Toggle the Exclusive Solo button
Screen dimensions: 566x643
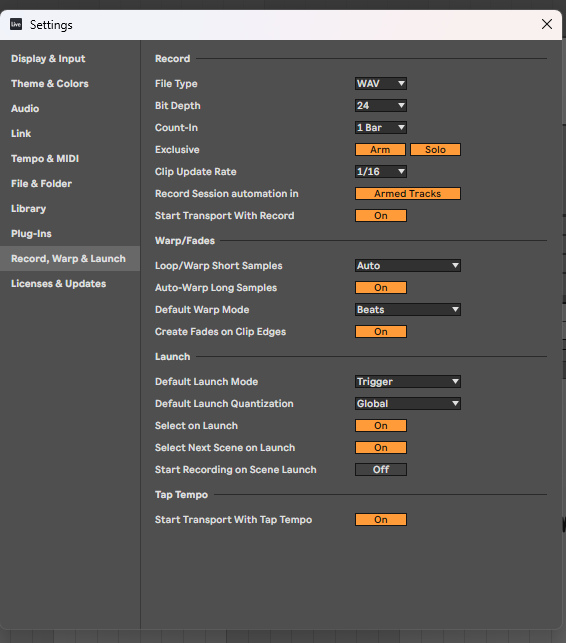click(435, 150)
